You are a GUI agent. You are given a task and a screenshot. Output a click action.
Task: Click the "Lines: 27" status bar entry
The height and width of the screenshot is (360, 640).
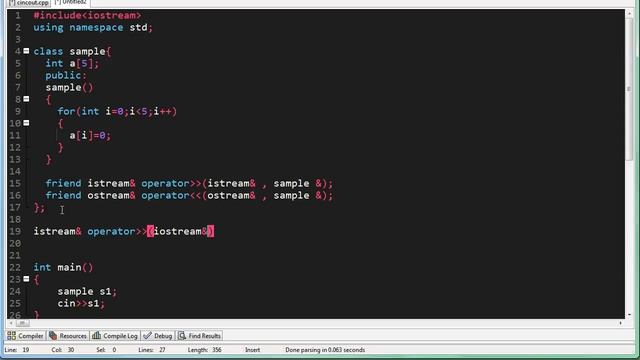pos(152,350)
